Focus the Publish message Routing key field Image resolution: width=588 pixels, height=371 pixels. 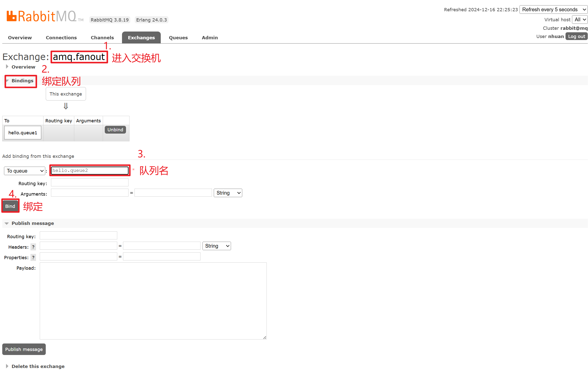pos(78,235)
